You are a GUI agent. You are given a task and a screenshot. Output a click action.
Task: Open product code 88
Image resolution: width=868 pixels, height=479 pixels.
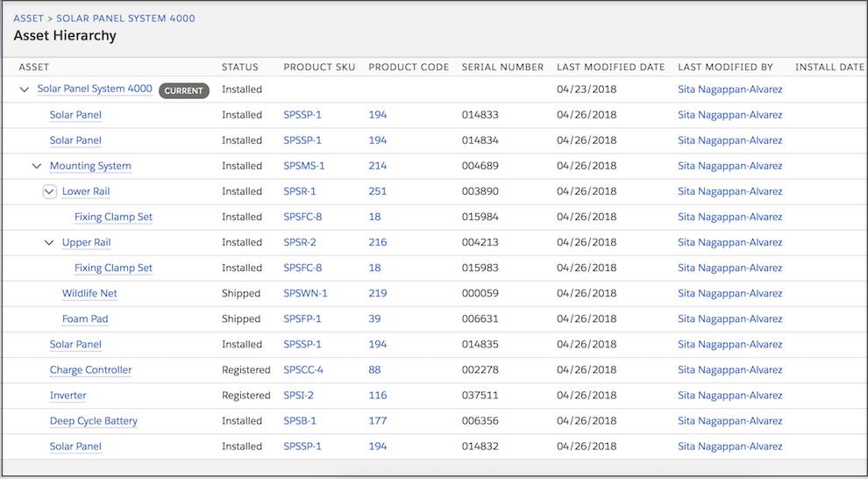pos(374,369)
